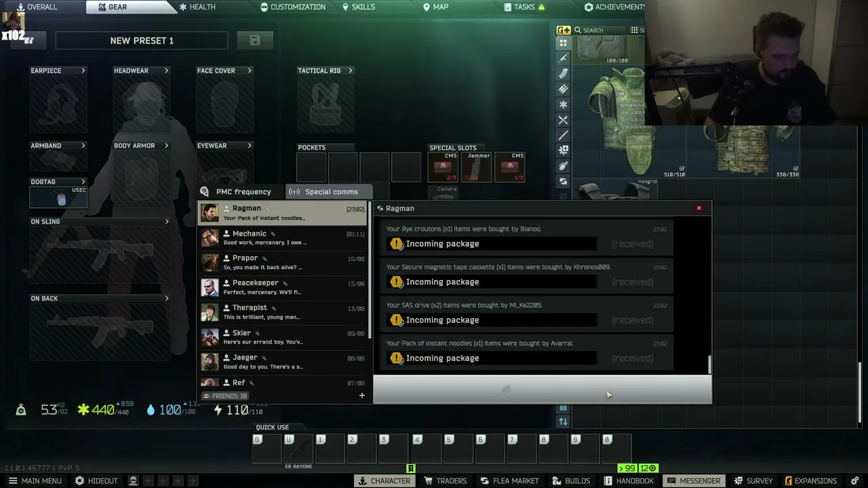Filter stash by weapons rifle icon
Image resolution: width=868 pixels, height=488 pixels.
(563, 58)
